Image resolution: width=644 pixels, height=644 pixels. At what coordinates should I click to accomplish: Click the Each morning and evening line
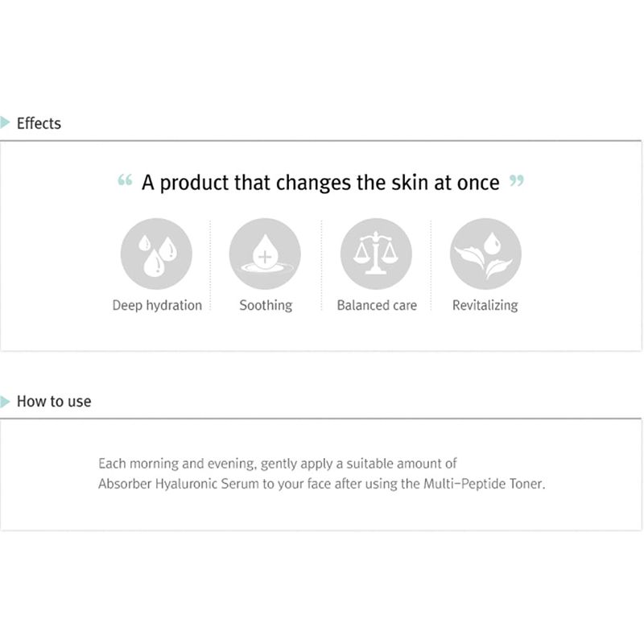pyautogui.click(x=277, y=464)
